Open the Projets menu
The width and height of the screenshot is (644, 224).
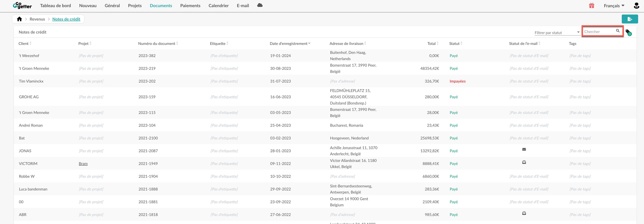135,5
